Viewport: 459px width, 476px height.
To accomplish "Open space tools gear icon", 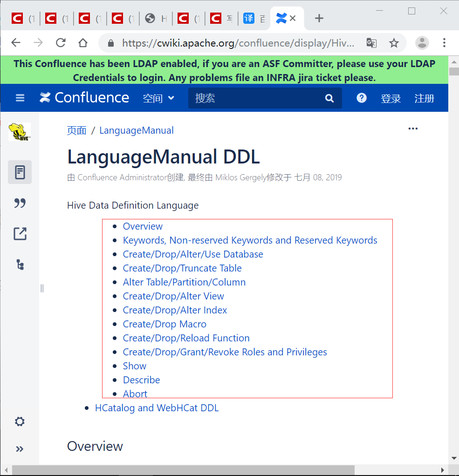I will (x=20, y=422).
